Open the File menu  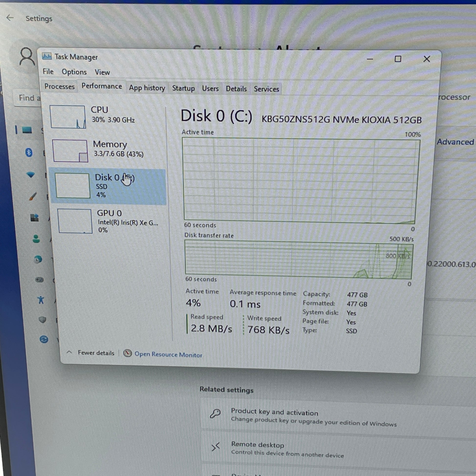[x=48, y=71]
